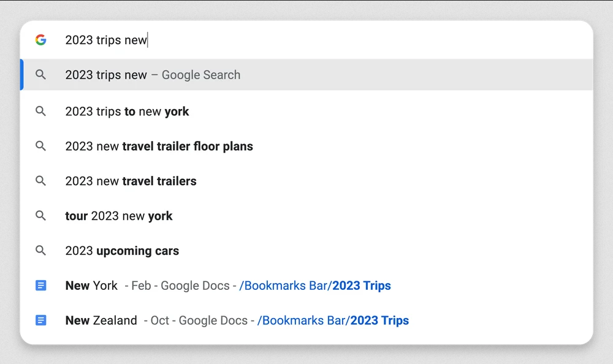Click '/Bookmarks Bar/2023 Trips' path for New York
Viewport: 613px width, 364px height.
(x=315, y=286)
